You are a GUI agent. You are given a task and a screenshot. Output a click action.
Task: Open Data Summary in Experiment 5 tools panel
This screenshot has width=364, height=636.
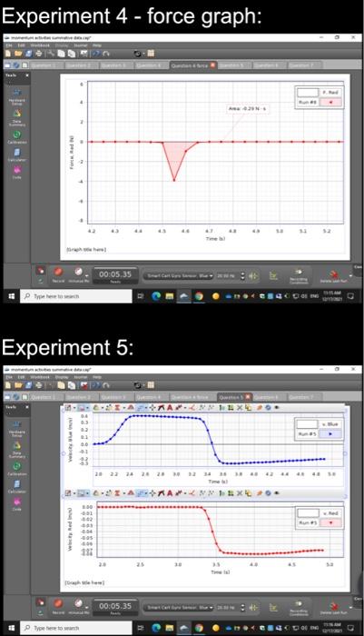(x=16, y=449)
